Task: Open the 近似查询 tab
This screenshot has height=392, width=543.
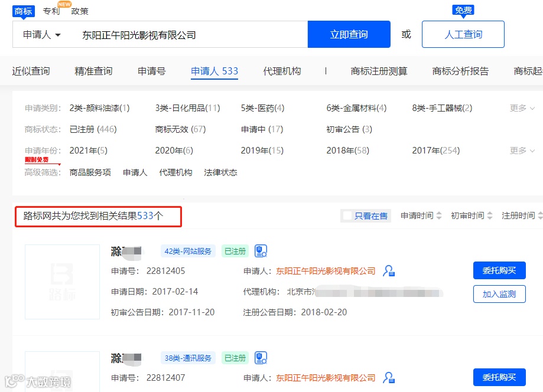Action: (x=31, y=71)
